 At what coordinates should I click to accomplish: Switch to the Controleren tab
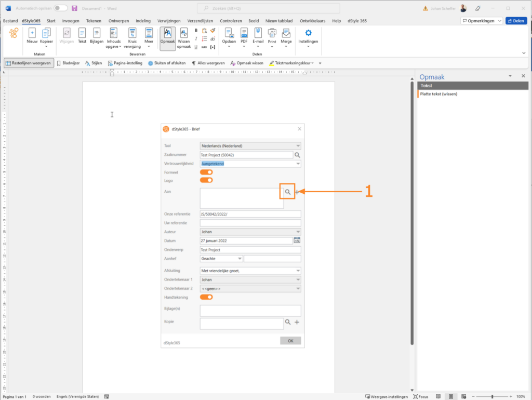pos(231,21)
